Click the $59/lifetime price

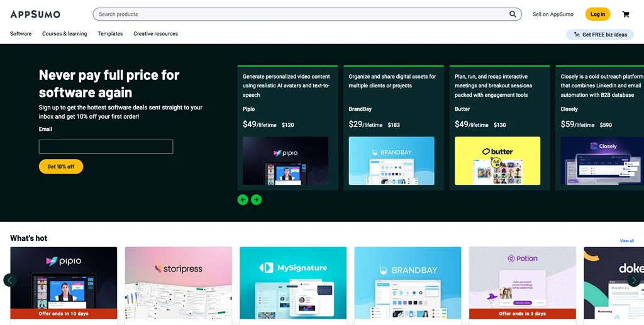tap(577, 124)
